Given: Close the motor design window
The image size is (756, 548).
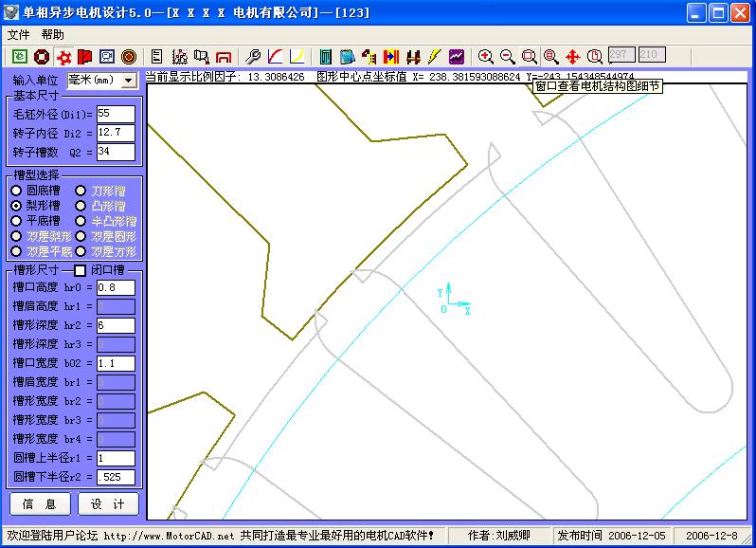Looking at the screenshot, I should (x=740, y=13).
